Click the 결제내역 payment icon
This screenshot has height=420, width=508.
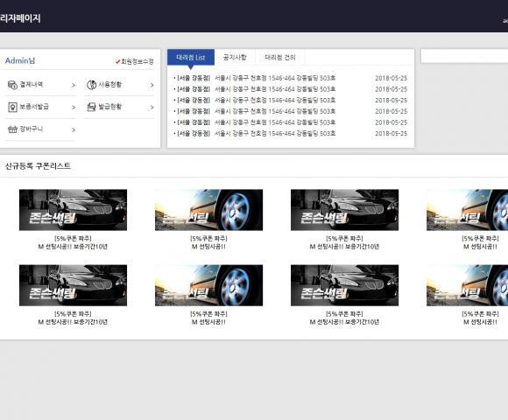[12, 85]
